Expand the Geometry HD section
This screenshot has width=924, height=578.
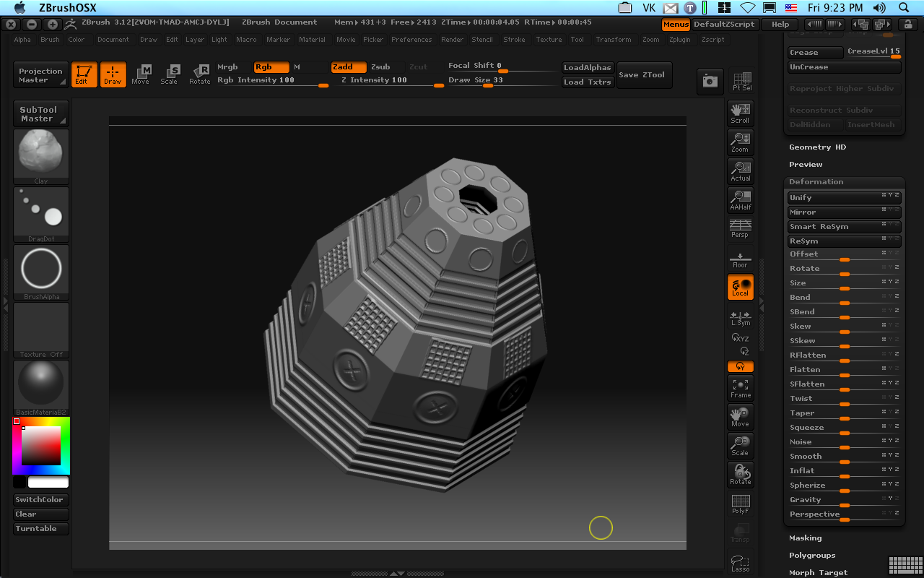[817, 147]
